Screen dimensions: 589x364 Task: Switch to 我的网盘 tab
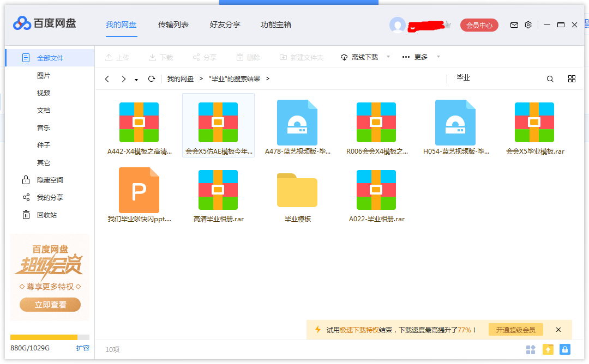pyautogui.click(x=121, y=25)
